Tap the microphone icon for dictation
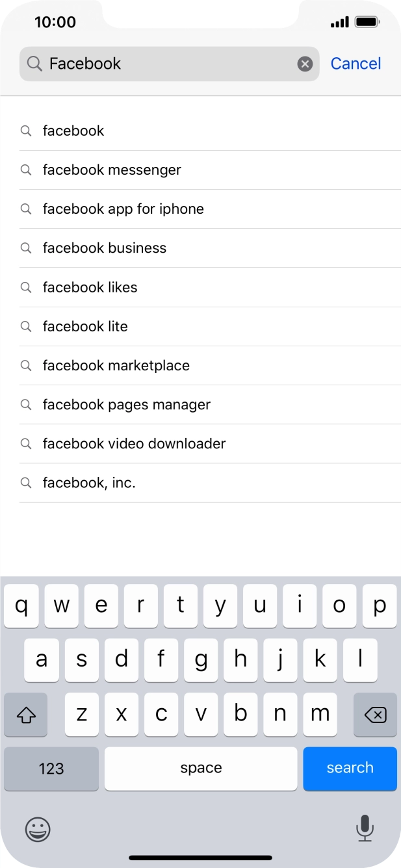 (x=364, y=830)
